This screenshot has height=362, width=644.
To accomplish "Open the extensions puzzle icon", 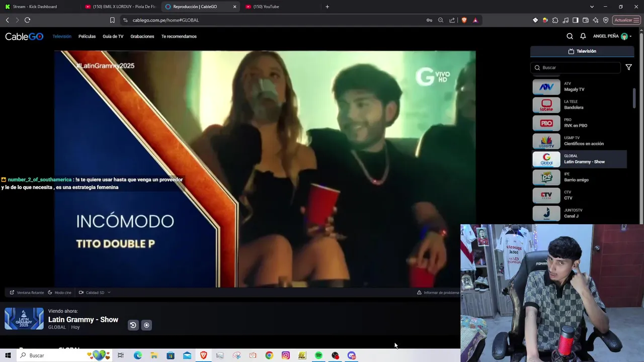I will coord(555,20).
